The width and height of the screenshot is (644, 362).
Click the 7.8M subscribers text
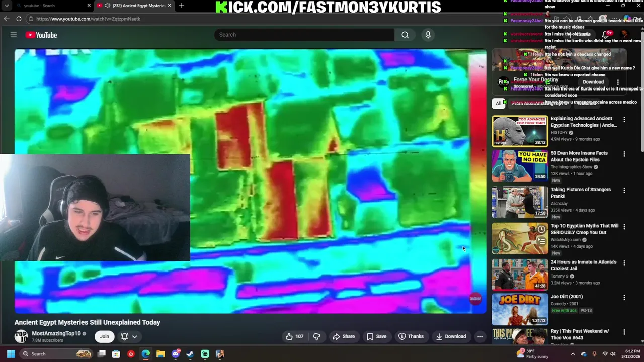47,340
